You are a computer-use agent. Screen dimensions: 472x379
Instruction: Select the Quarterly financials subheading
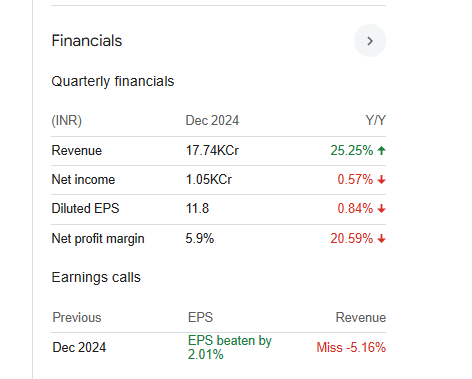click(x=113, y=81)
